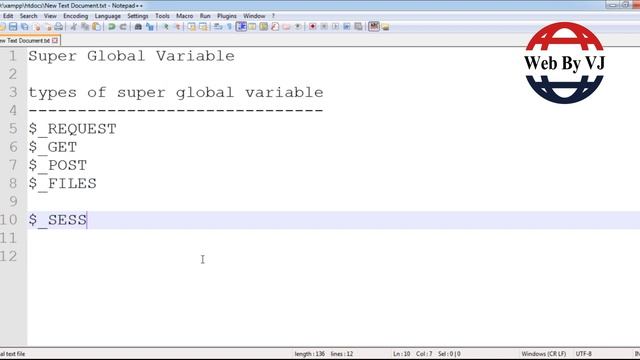Start macro recording with red Record icon

click(x=312, y=27)
